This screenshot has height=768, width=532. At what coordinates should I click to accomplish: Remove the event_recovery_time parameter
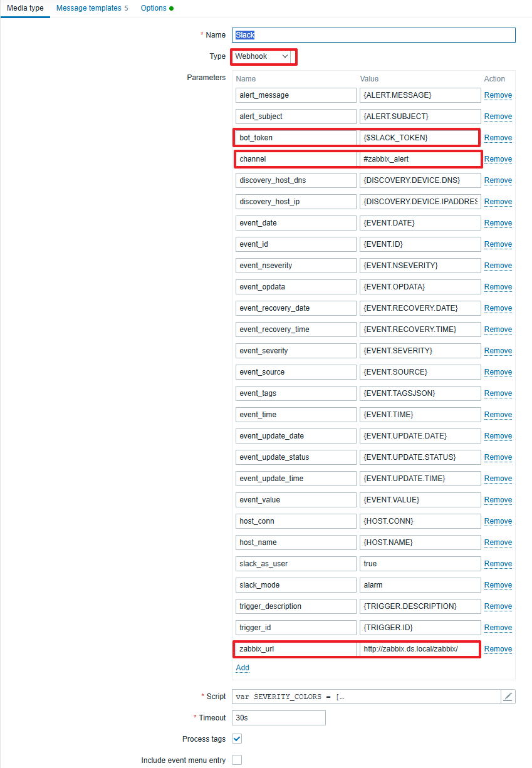498,330
